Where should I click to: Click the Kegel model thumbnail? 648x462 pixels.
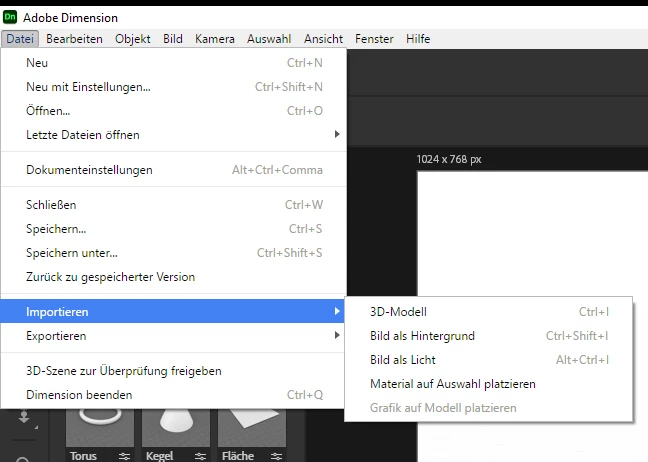[176, 428]
